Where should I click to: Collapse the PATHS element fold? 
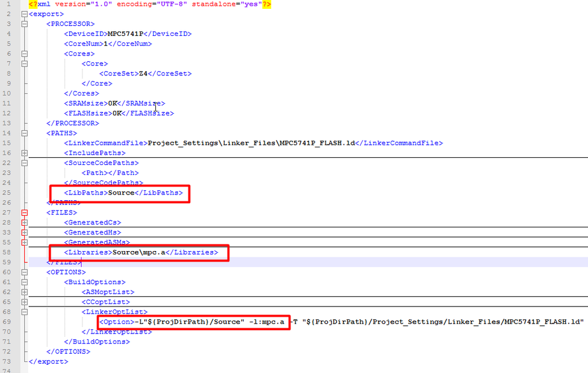(x=24, y=133)
